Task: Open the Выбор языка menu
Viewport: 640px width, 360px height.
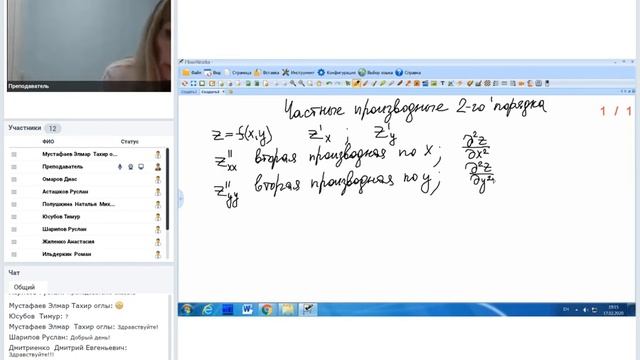Action: point(376,73)
